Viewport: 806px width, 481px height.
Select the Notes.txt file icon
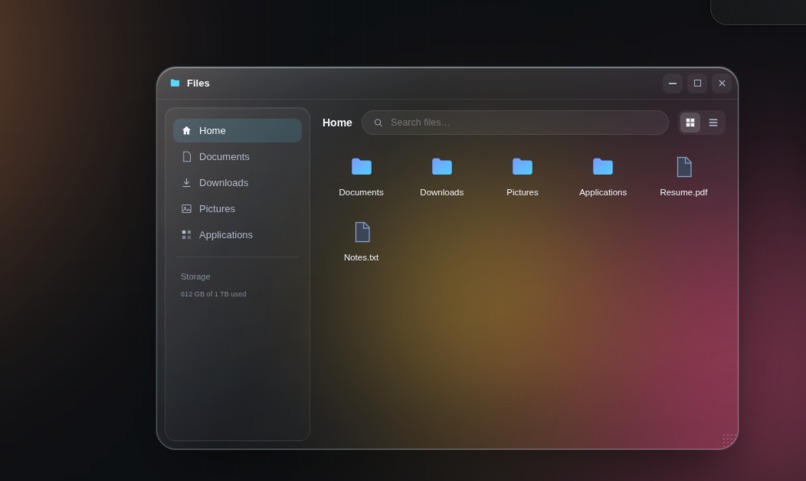click(x=362, y=232)
